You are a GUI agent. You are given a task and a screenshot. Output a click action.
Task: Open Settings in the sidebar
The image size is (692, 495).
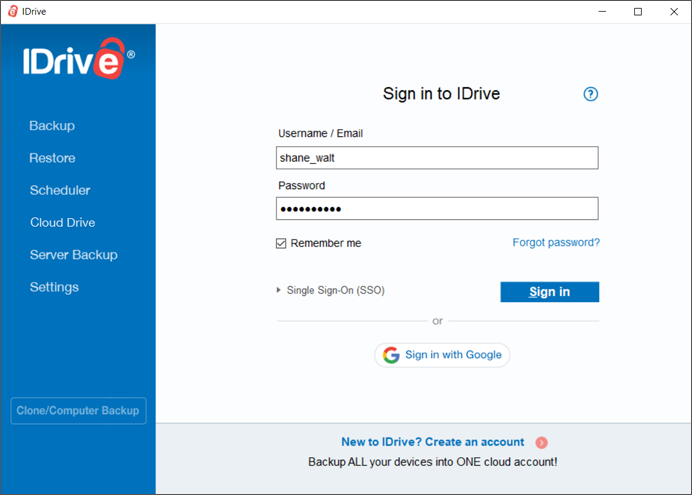pyautogui.click(x=54, y=287)
